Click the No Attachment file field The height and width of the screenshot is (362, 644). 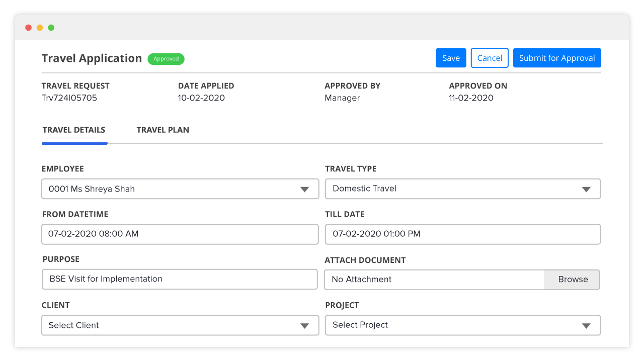click(434, 280)
